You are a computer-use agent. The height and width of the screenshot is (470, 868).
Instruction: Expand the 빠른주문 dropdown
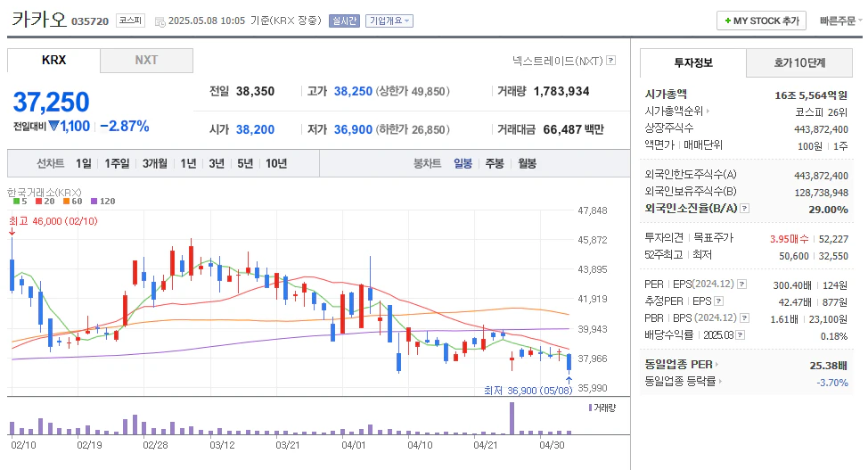pyautogui.click(x=841, y=21)
